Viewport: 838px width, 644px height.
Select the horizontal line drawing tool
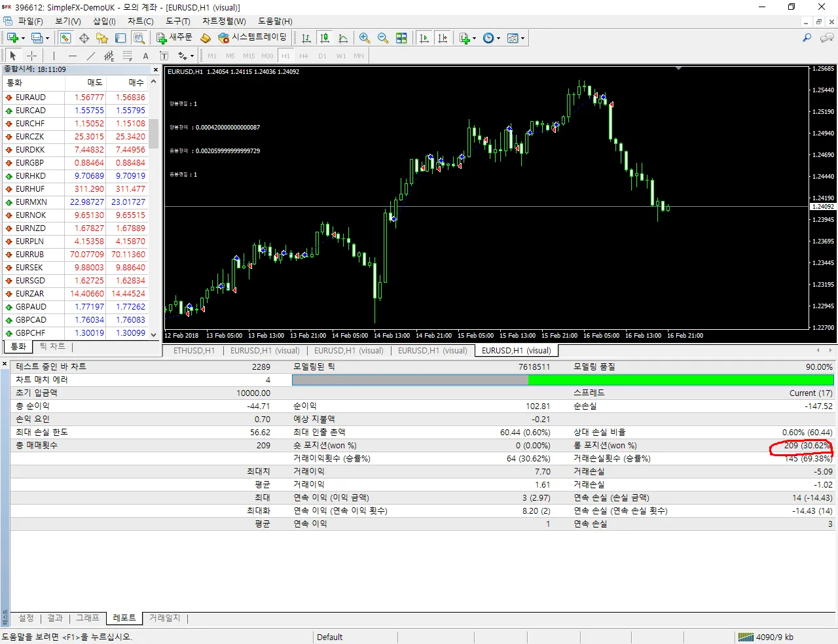point(73,56)
